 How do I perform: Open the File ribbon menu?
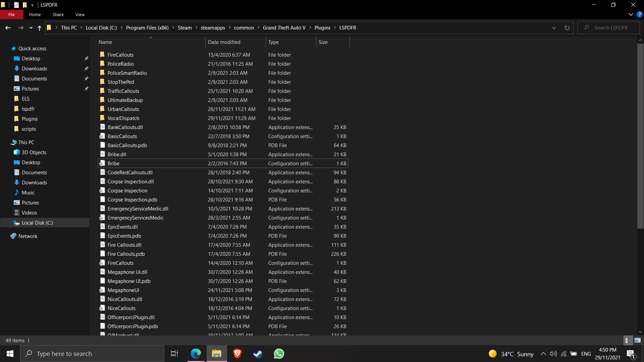point(11,14)
